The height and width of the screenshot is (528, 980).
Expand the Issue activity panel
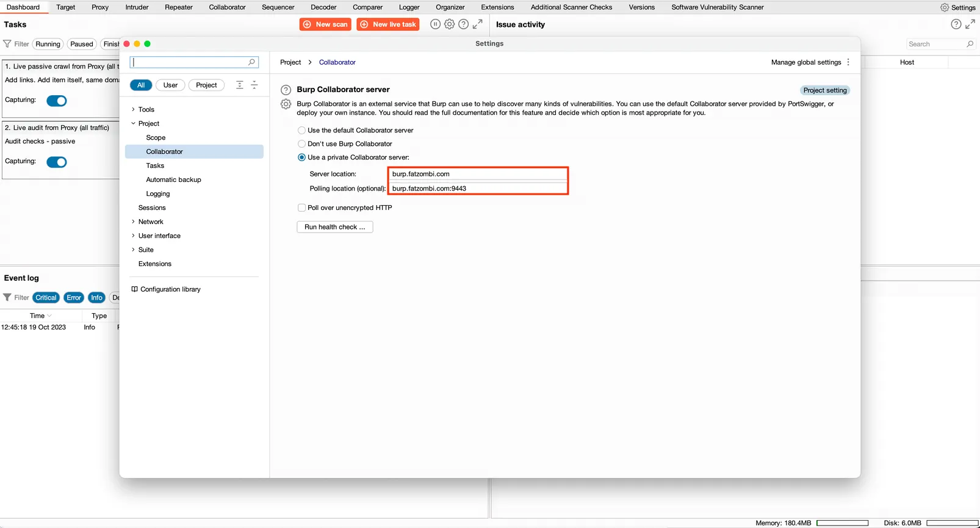(x=970, y=24)
